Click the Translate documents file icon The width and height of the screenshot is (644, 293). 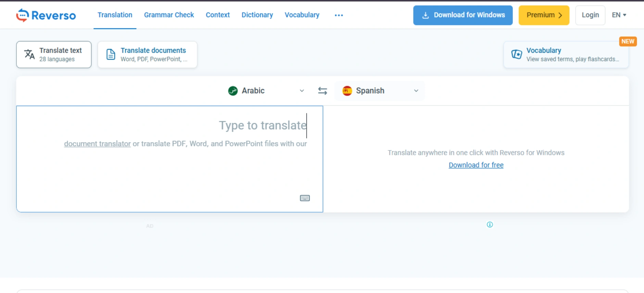(111, 54)
